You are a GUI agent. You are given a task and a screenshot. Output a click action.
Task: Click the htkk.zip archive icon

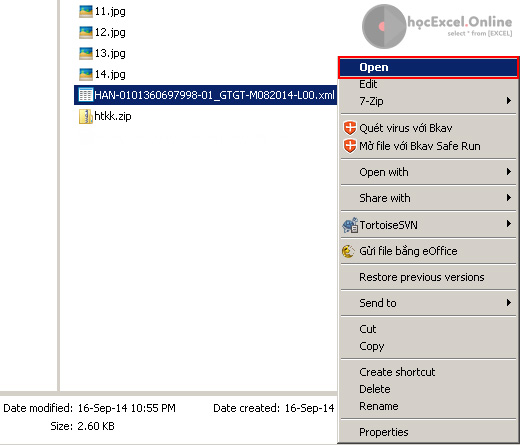(86, 116)
